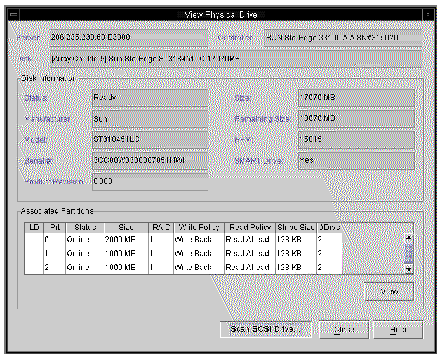Screen dimensions: 443x360
Task: Click the #Drives column header
Action: point(329,228)
